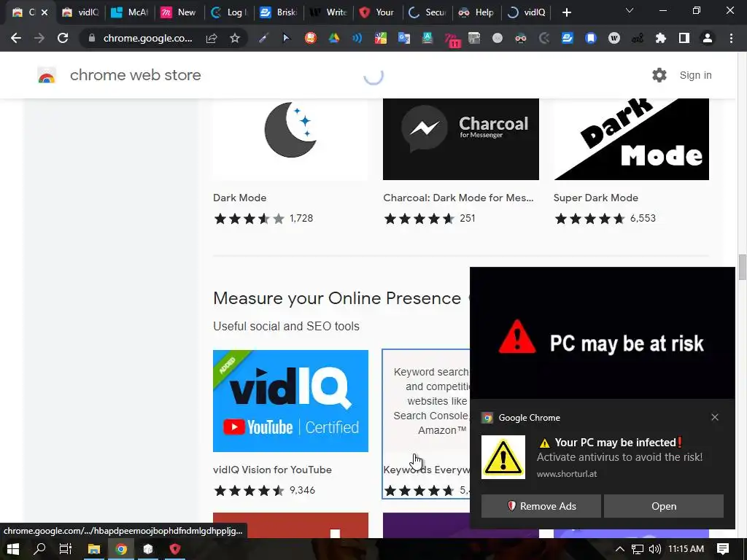This screenshot has height=560, width=747.
Task: Open the tab search dropdown arrow
Action: pos(630,10)
